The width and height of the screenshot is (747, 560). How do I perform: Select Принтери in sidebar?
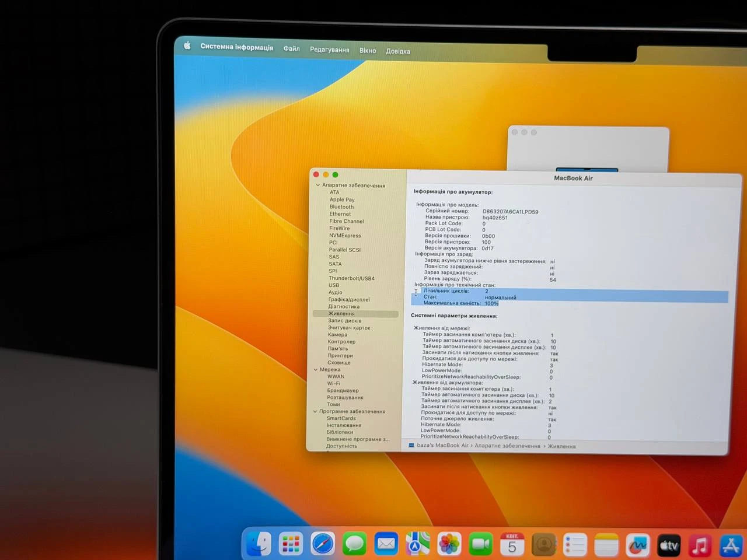tap(340, 356)
